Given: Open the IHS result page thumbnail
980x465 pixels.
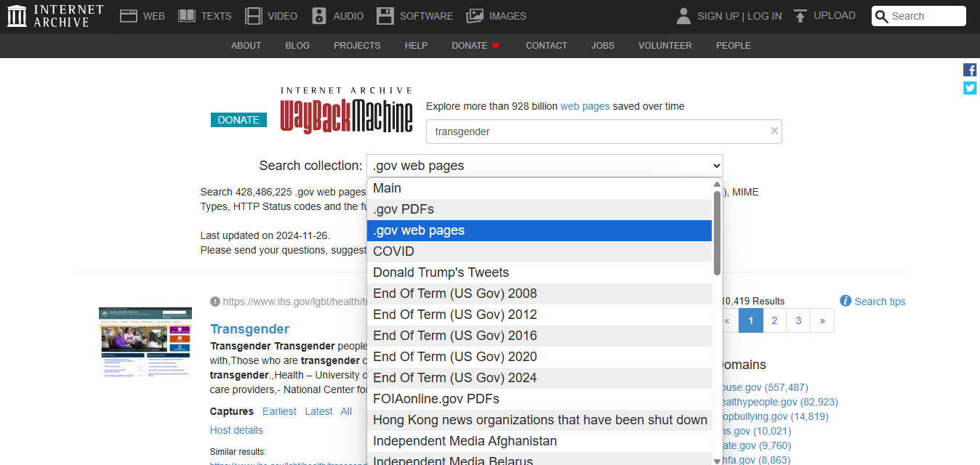Looking at the screenshot, I should (x=145, y=342).
